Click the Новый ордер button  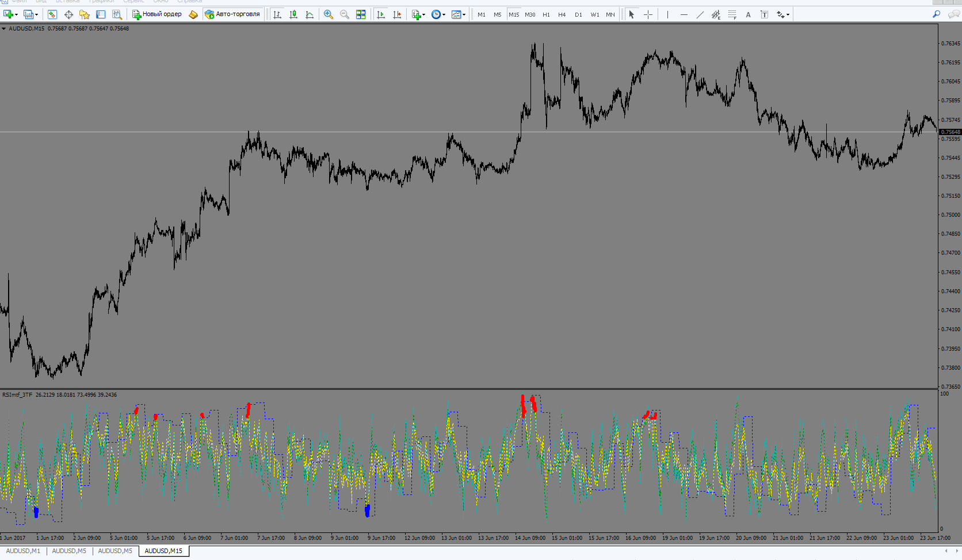(157, 14)
